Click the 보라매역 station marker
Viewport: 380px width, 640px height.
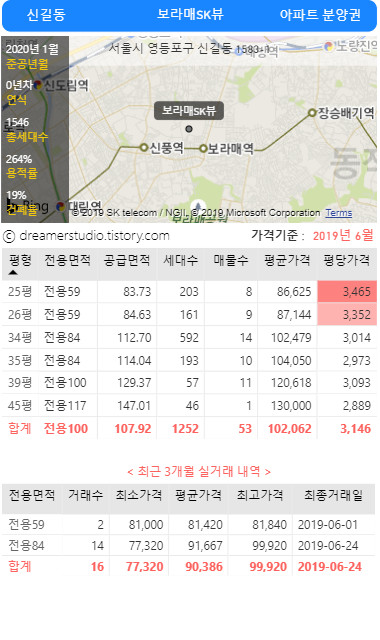click(203, 149)
